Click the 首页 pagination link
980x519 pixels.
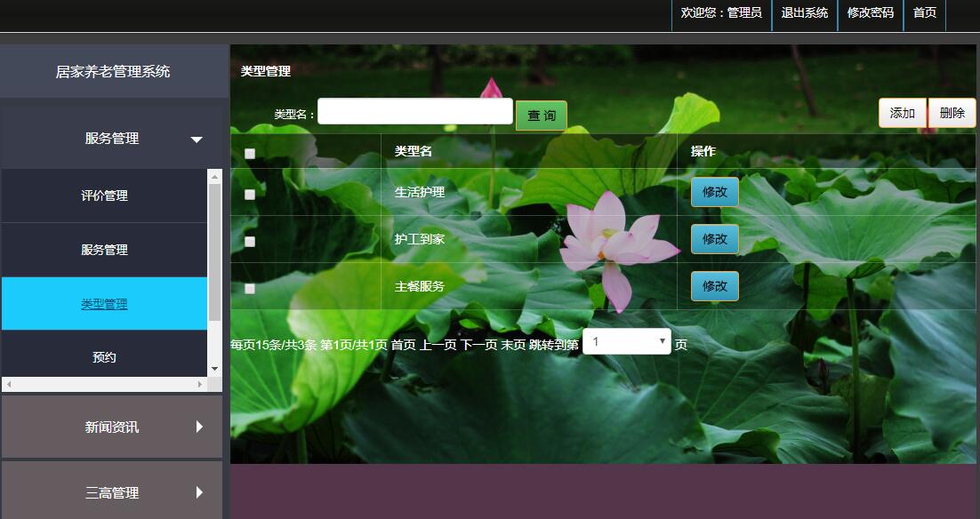point(403,345)
